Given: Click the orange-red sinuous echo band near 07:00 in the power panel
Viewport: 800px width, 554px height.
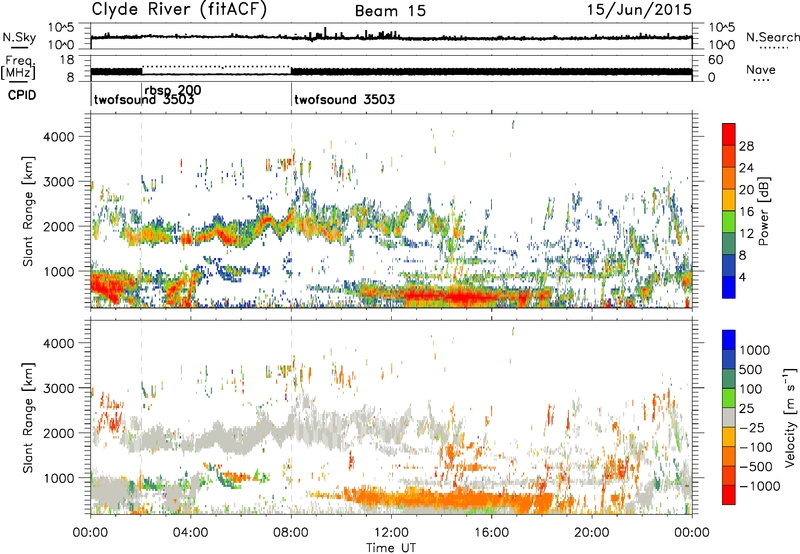Looking at the screenshot, I should (x=265, y=224).
